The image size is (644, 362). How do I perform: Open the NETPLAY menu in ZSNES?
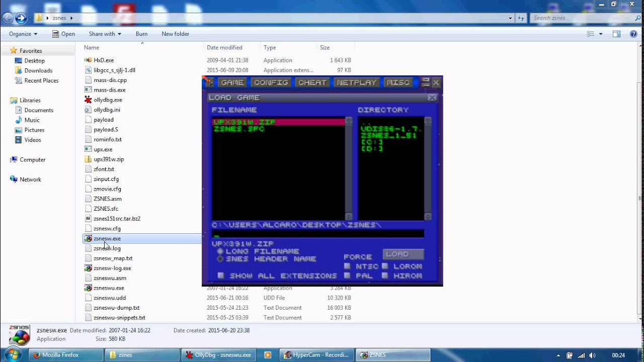[x=357, y=82]
